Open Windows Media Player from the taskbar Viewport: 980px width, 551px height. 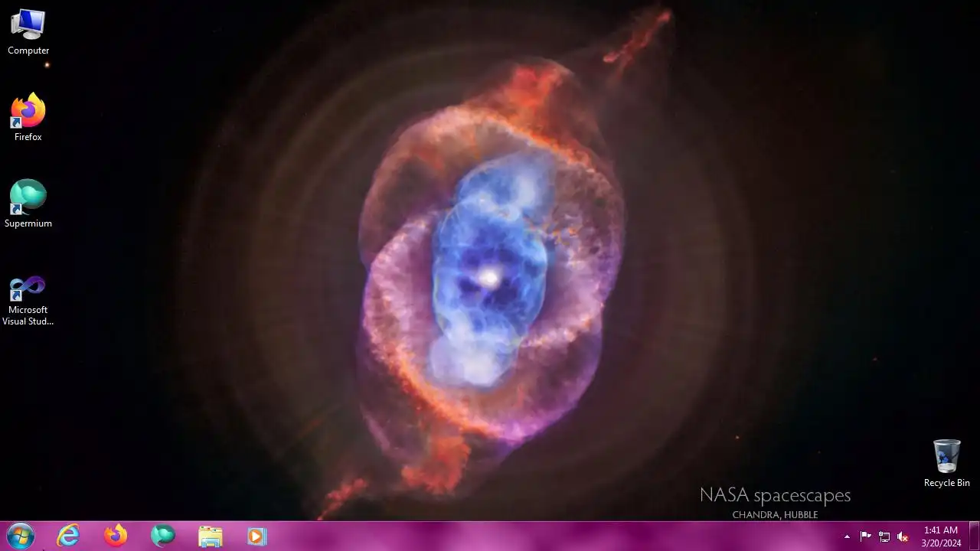pos(257,536)
